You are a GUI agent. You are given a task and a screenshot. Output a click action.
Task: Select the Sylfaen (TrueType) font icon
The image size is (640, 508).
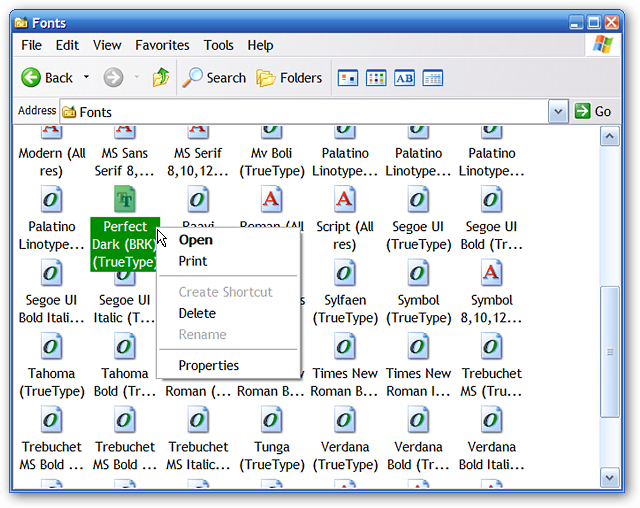pos(344,273)
